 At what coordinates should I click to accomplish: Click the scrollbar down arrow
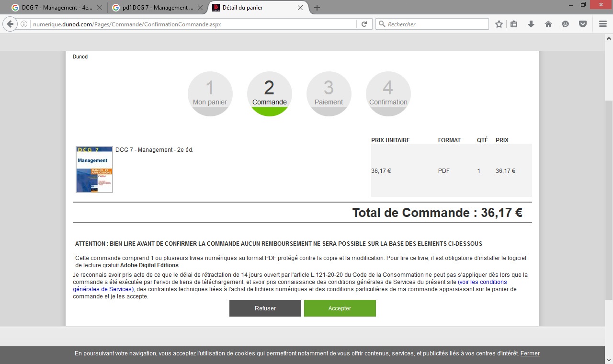tap(608, 360)
